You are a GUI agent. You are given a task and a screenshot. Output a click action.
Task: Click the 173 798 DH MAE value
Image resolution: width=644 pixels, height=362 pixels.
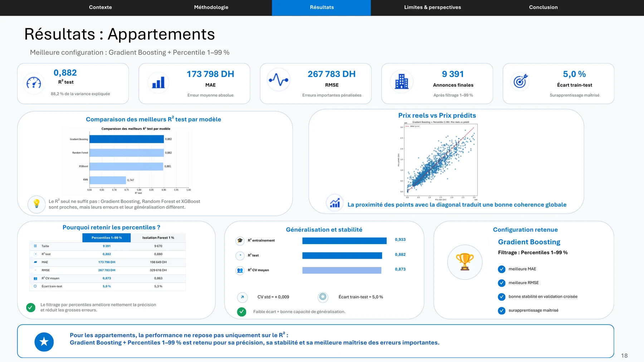pyautogui.click(x=210, y=74)
